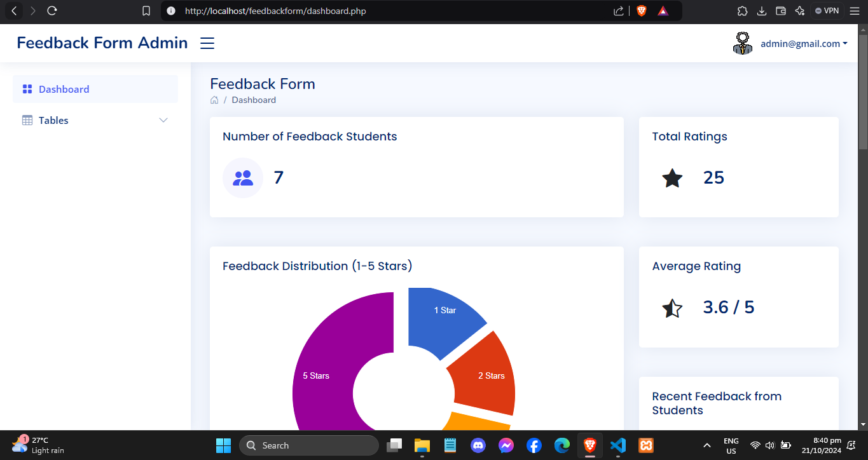Bookmark this page using the bookmark icon
Viewport: 868px width, 460px height.
pyautogui.click(x=146, y=11)
